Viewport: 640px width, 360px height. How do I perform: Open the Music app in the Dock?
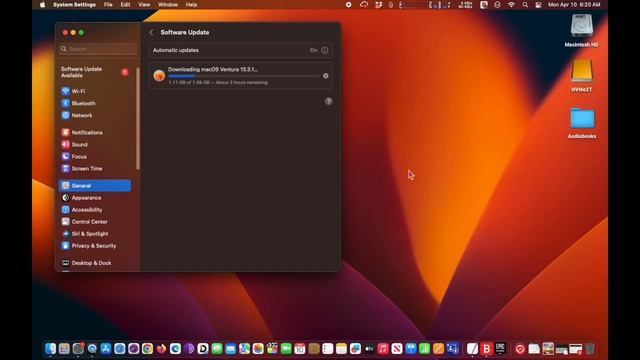383,349
